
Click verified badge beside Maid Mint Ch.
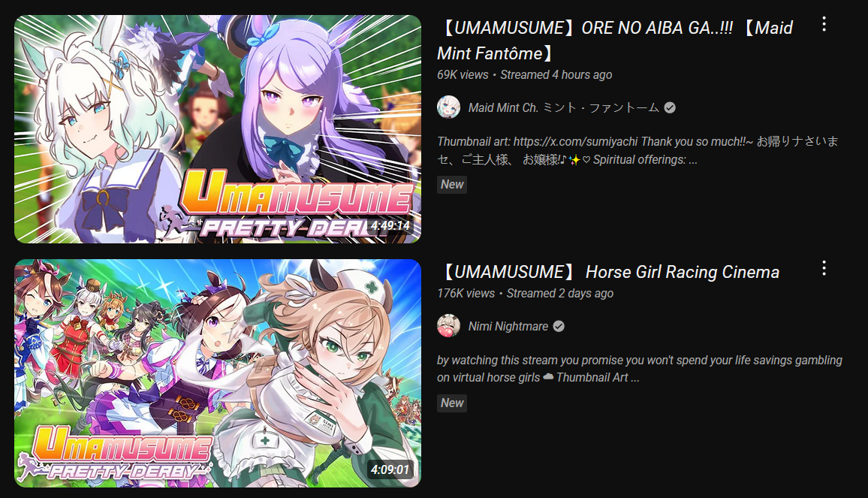670,107
